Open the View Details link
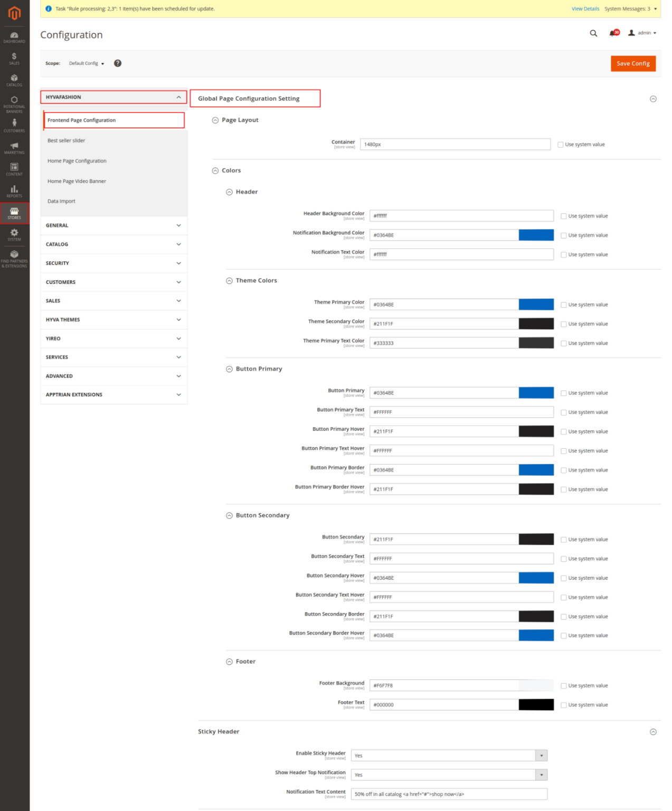Image resolution: width=672 pixels, height=811 pixels. click(x=585, y=9)
